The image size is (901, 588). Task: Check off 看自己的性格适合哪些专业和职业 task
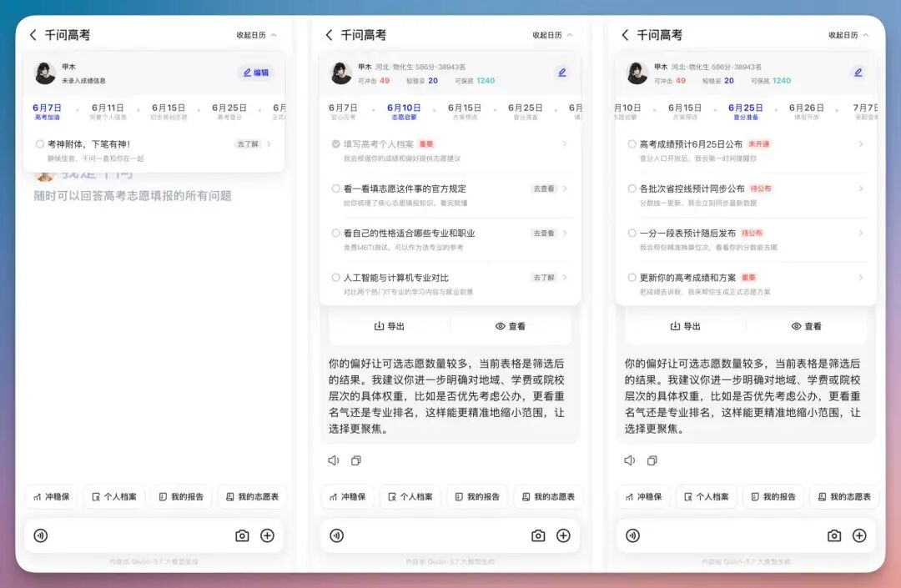(335, 234)
